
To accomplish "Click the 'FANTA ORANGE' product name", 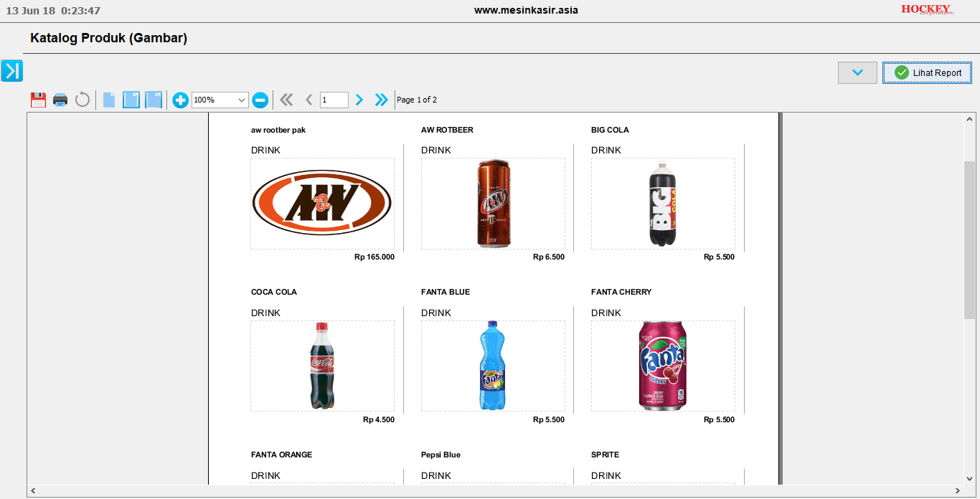I will pos(281,455).
